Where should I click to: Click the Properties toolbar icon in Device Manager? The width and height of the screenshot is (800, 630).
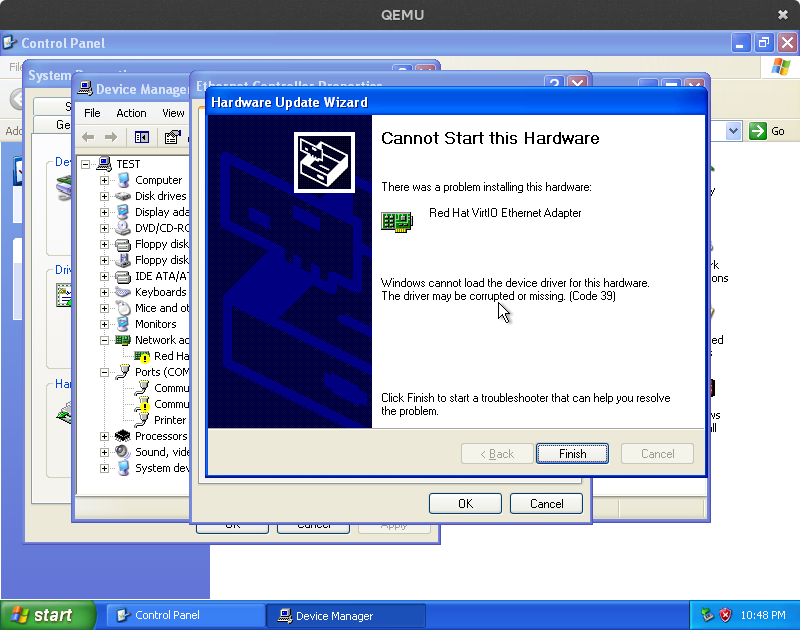[x=170, y=137]
